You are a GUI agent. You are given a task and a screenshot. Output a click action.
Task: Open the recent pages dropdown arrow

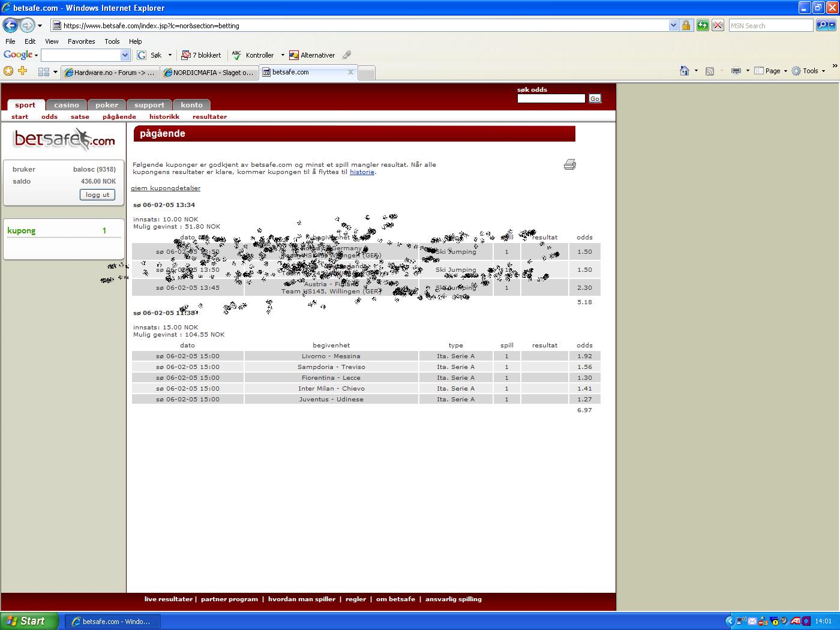[40, 26]
